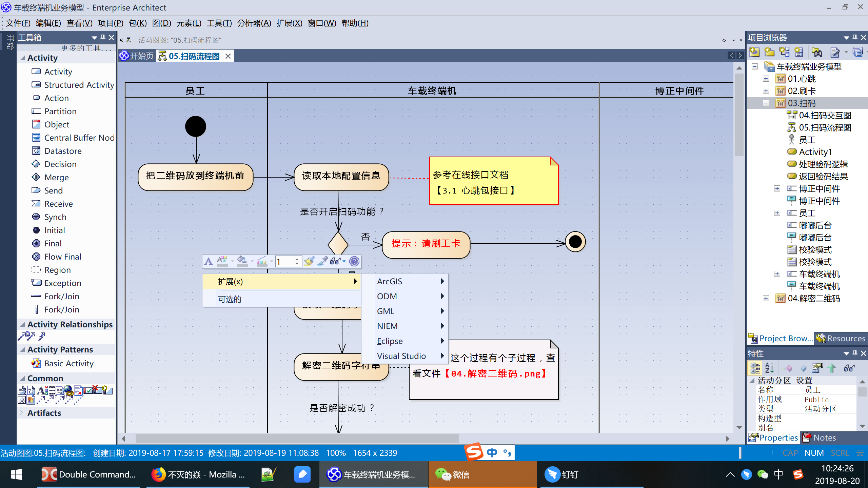Viewport: 868px width, 488px height.
Task: Select the Merge tool in toolbox
Action: click(x=56, y=177)
